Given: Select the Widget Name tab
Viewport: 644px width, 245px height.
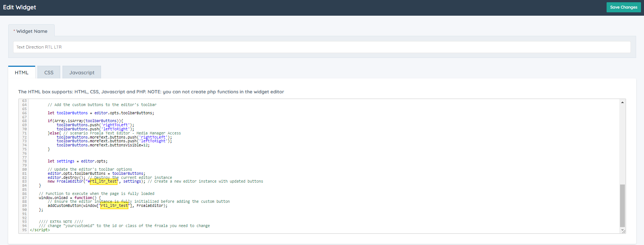Looking at the screenshot, I should tap(31, 31).
